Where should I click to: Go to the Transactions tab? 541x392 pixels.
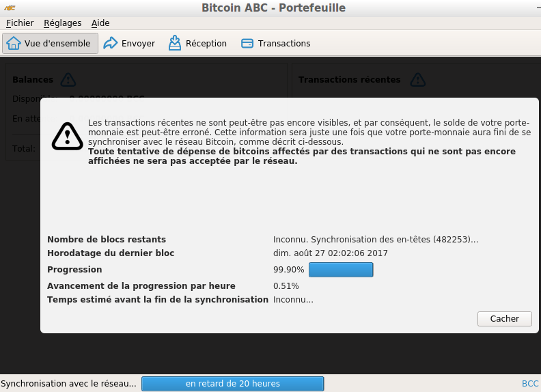tap(276, 44)
